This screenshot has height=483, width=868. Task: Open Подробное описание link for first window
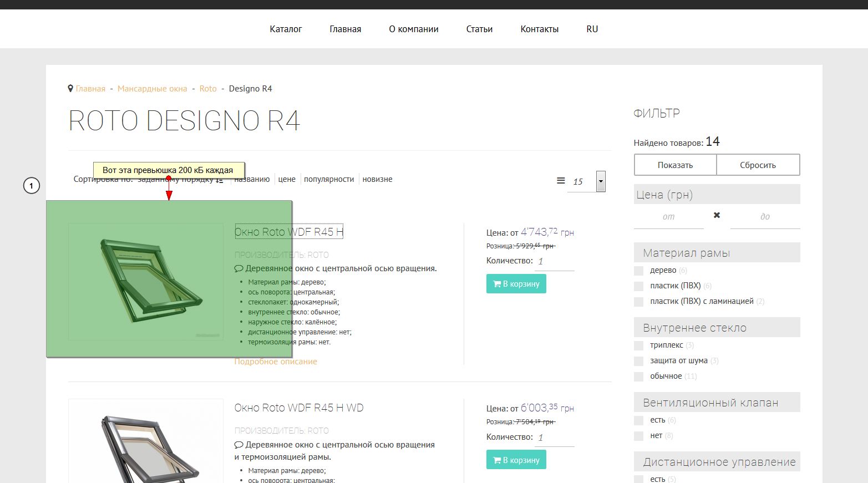click(276, 362)
